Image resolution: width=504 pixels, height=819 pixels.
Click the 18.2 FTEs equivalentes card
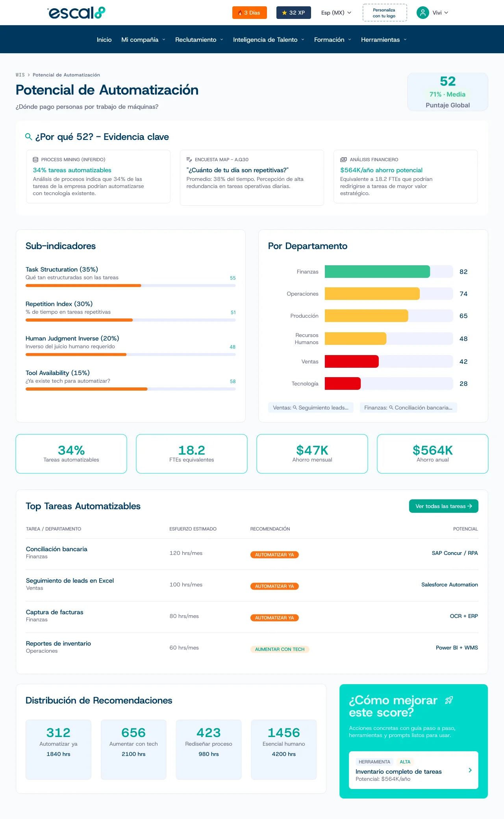click(192, 454)
